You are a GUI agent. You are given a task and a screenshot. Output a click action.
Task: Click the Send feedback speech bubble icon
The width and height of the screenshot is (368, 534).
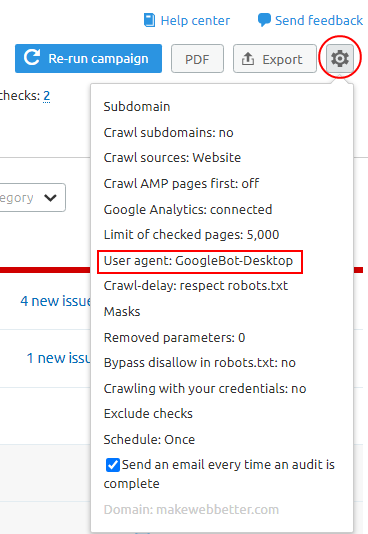(x=264, y=20)
